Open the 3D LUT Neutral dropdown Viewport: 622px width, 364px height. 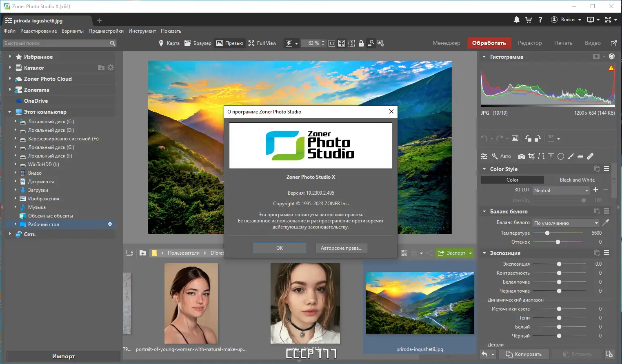tap(561, 190)
